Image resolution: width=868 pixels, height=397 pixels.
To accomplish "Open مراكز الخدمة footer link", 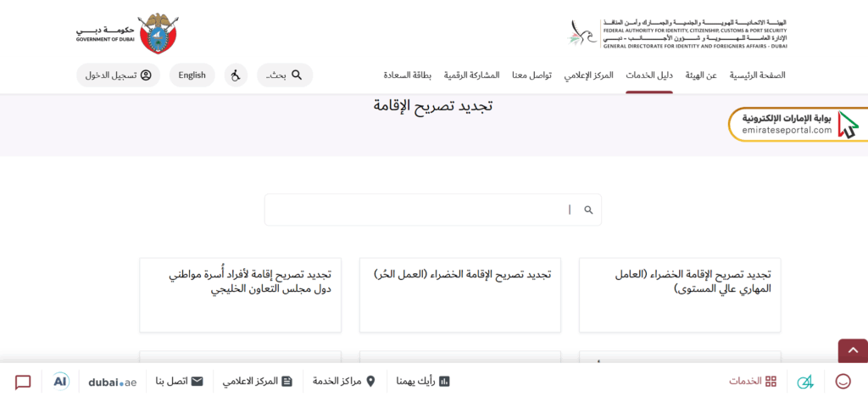I will (344, 382).
